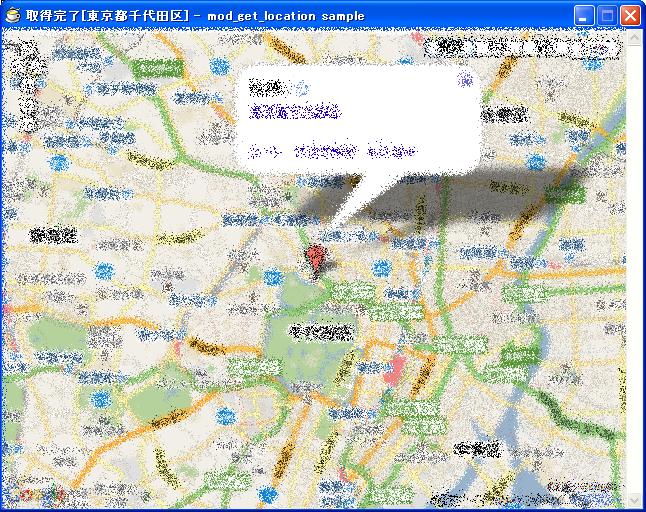Click the red location marker pin

tap(317, 256)
